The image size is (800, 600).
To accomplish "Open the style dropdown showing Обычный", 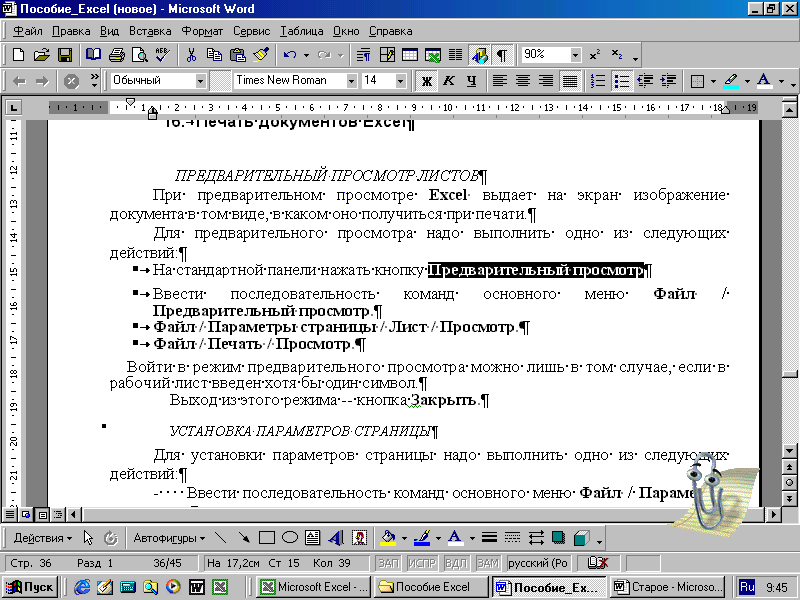I will coord(201,81).
